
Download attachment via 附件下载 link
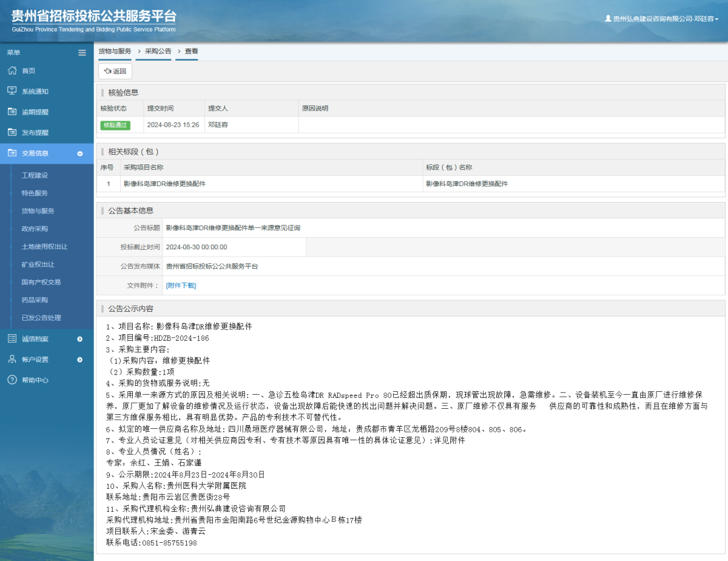point(180,285)
